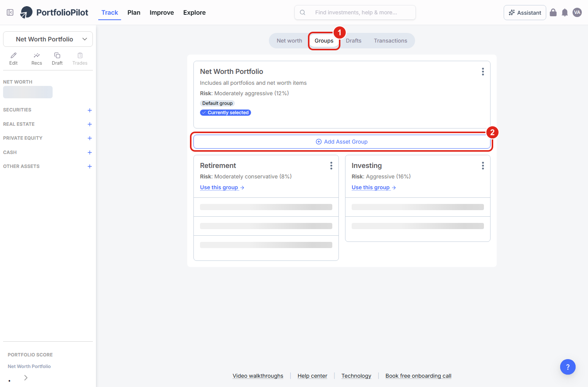The width and height of the screenshot is (588, 387).
Task: Click the Other Assets section label
Action: pyautogui.click(x=21, y=166)
